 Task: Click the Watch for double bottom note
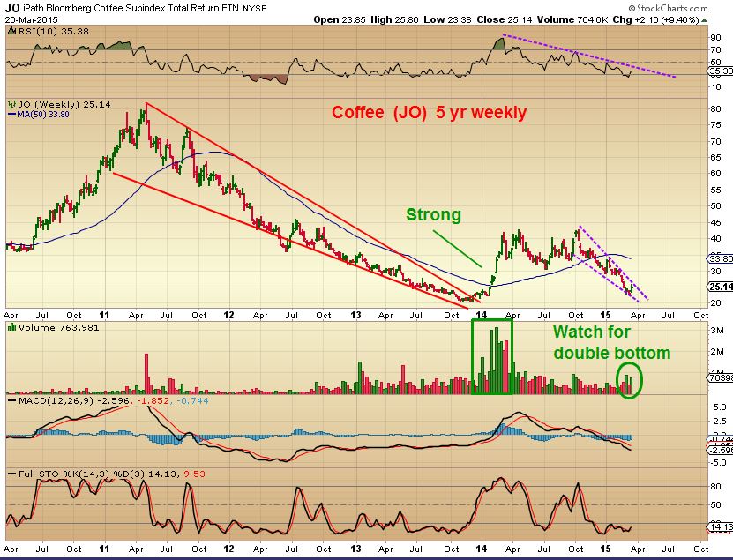tap(612, 342)
